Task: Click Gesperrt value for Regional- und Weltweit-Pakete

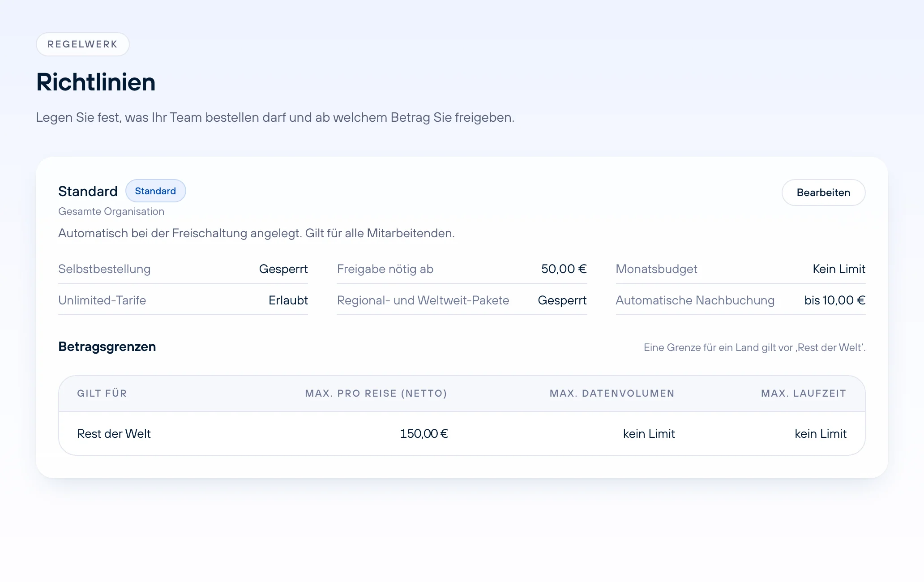Action: click(x=562, y=300)
